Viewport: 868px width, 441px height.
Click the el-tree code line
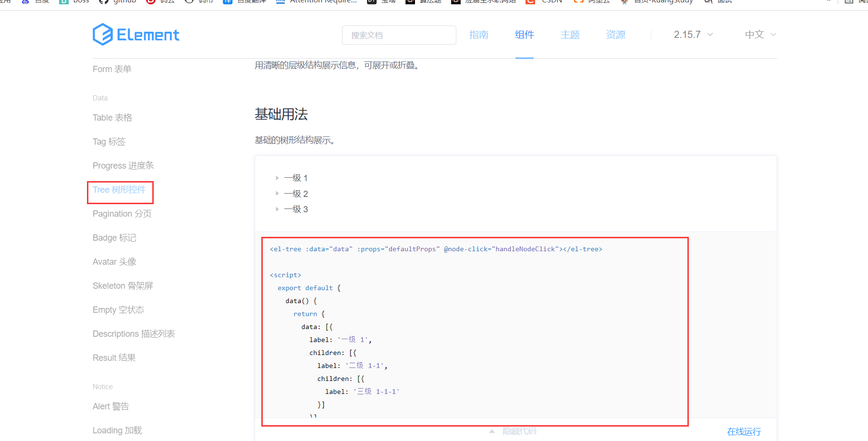[x=436, y=249]
